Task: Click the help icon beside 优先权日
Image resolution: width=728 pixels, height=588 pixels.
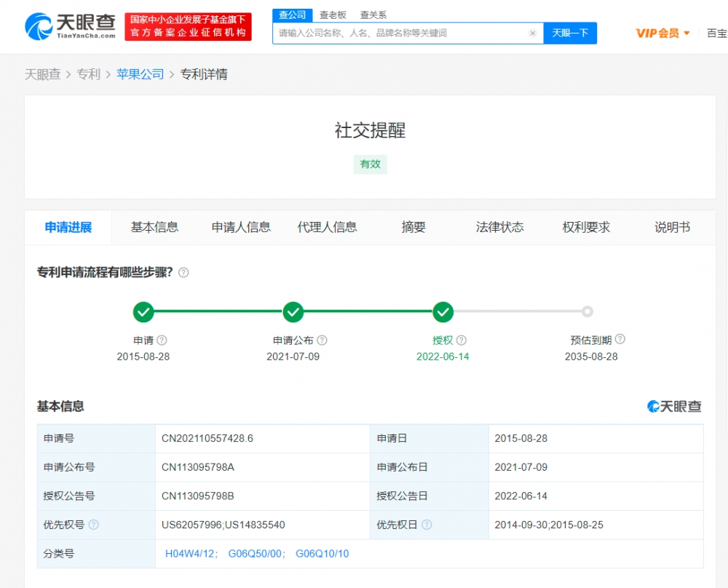Action: [x=426, y=525]
